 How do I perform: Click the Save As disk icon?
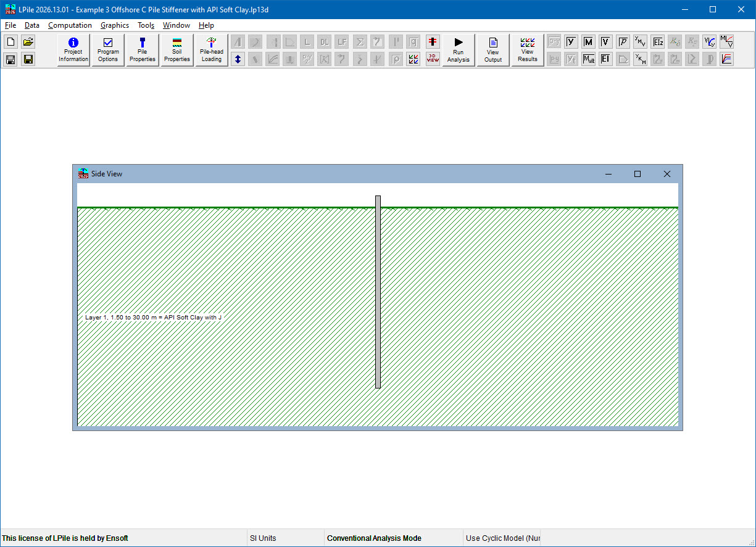28,59
